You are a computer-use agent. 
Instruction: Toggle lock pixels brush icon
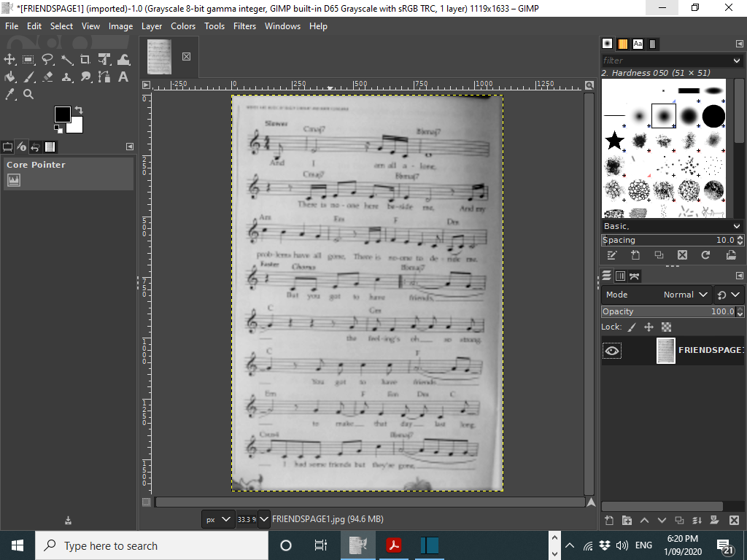[x=632, y=327]
